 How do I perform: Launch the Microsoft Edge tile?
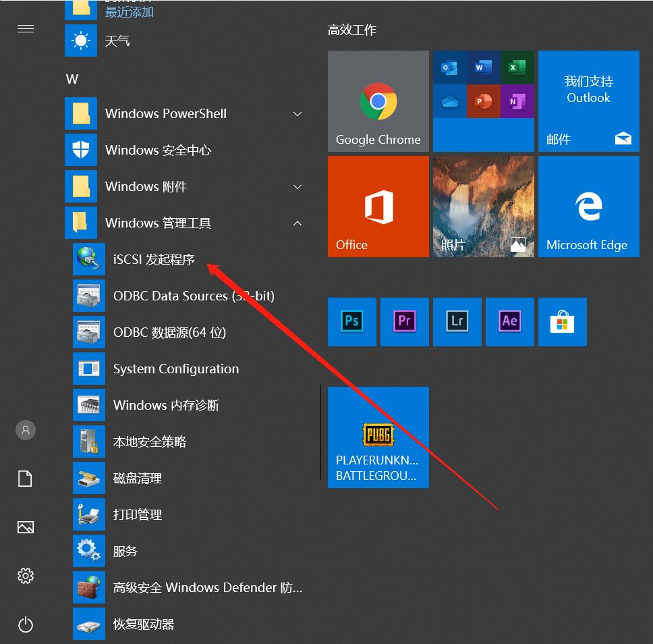588,207
